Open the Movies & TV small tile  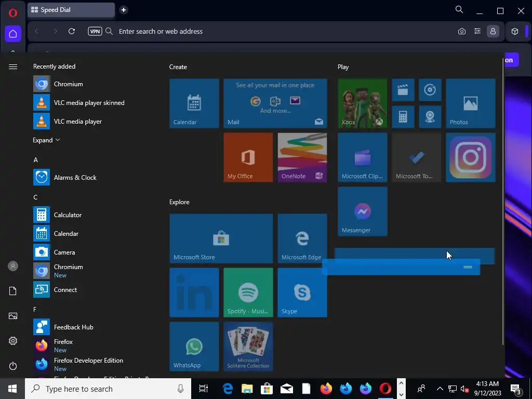[403, 90]
